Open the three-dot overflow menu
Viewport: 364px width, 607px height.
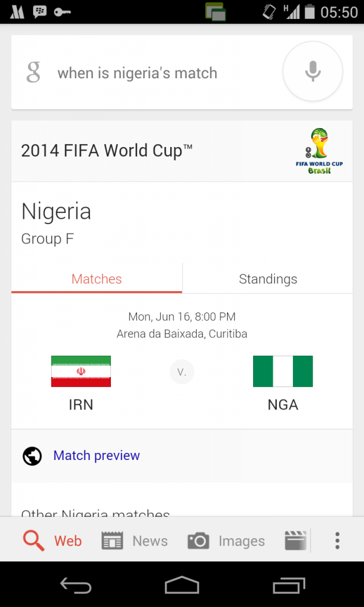click(x=337, y=541)
